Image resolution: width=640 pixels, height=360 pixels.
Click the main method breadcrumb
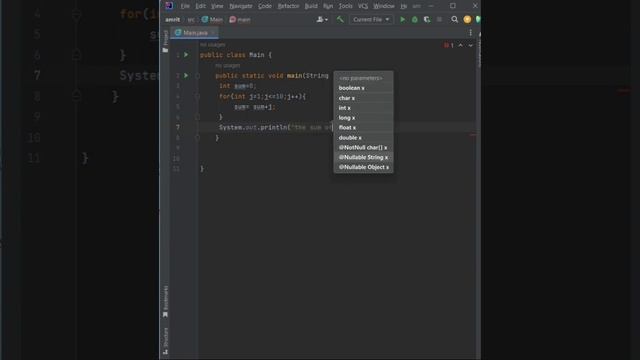(x=240, y=20)
